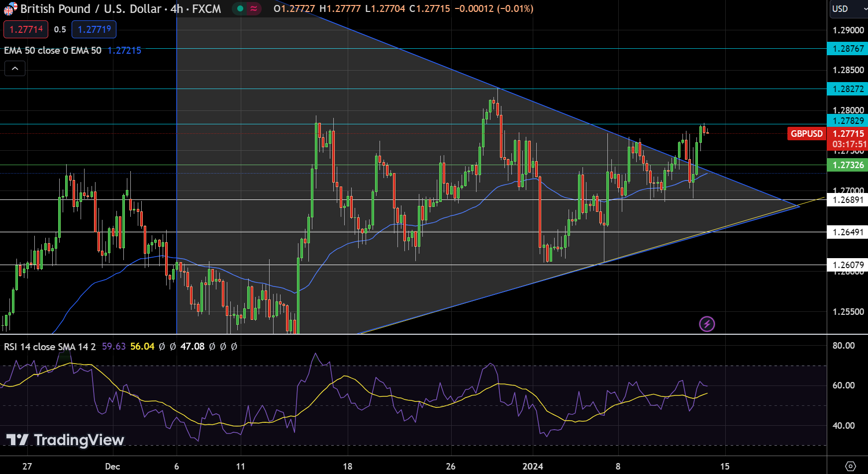Image resolution: width=868 pixels, height=474 pixels.
Task: Click the 1.26891 horizontal line price label
Action: click(848, 200)
